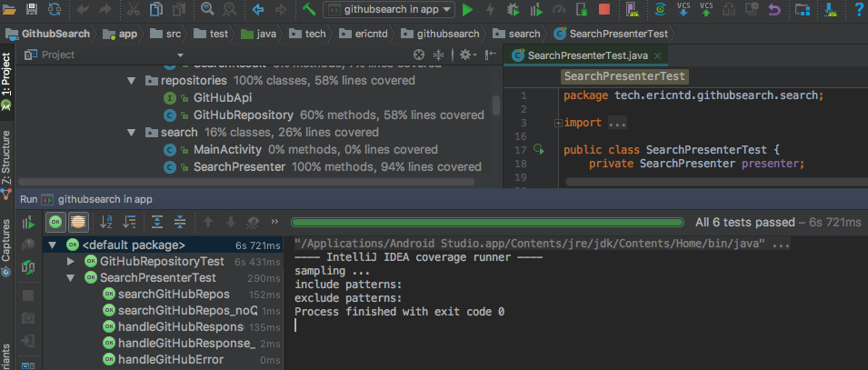Click the VCS Commit Changes icon
Image resolution: width=868 pixels, height=370 pixels.
(x=706, y=9)
